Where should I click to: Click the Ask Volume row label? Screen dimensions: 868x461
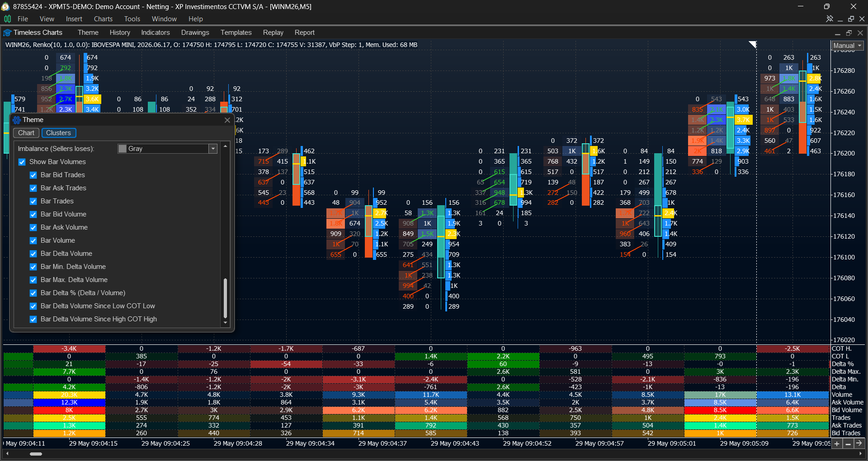(847, 402)
